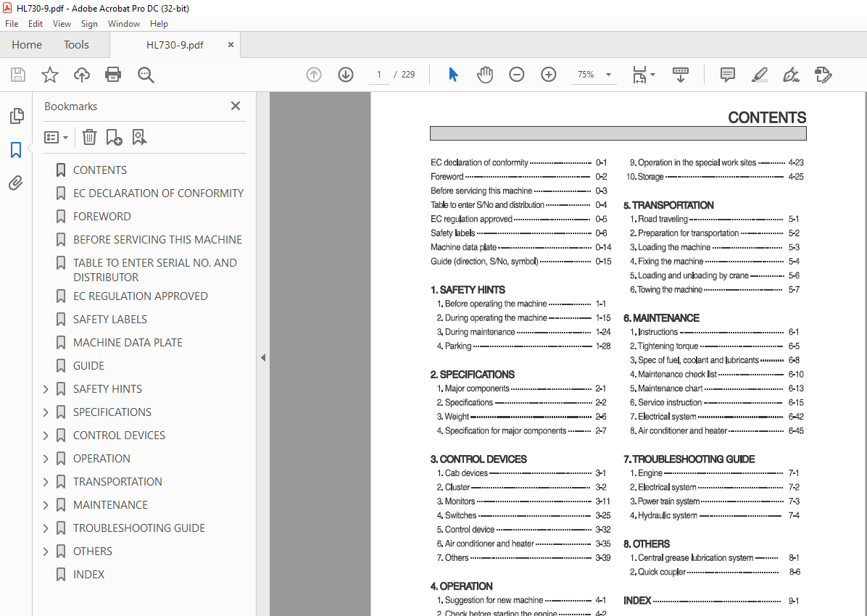
Task: Select the Hand pan tool
Action: click(x=484, y=75)
